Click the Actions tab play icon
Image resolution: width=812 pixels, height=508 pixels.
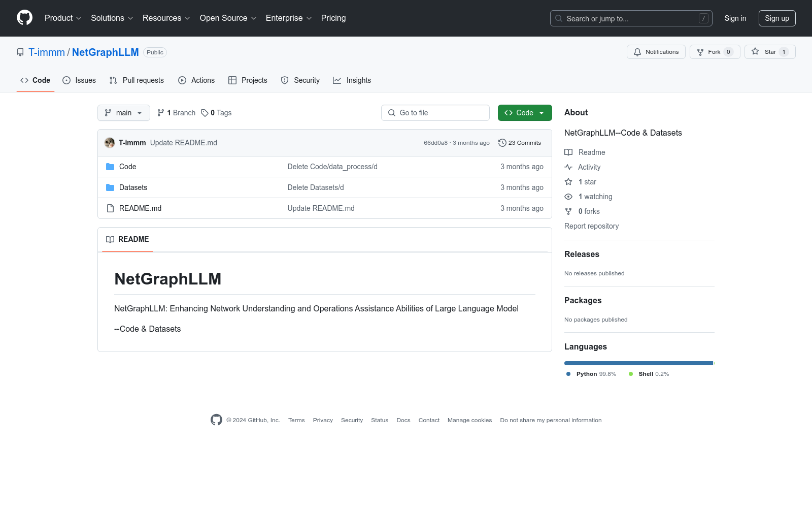pos(182,80)
